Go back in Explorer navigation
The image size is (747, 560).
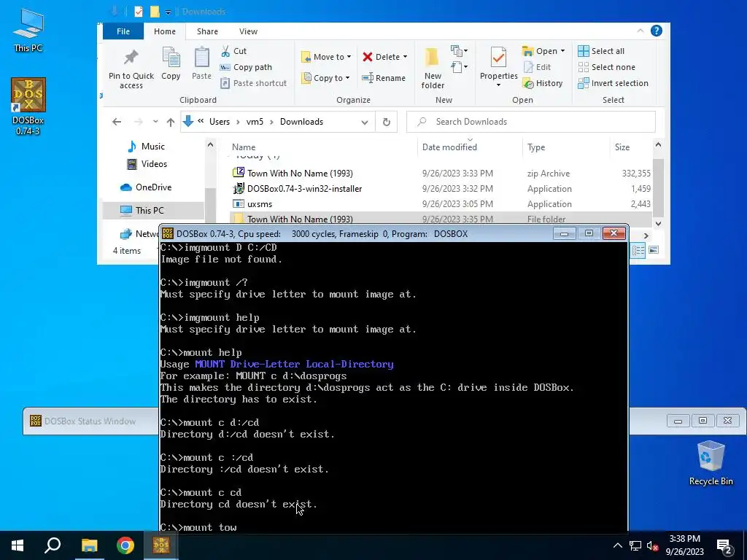(x=117, y=122)
